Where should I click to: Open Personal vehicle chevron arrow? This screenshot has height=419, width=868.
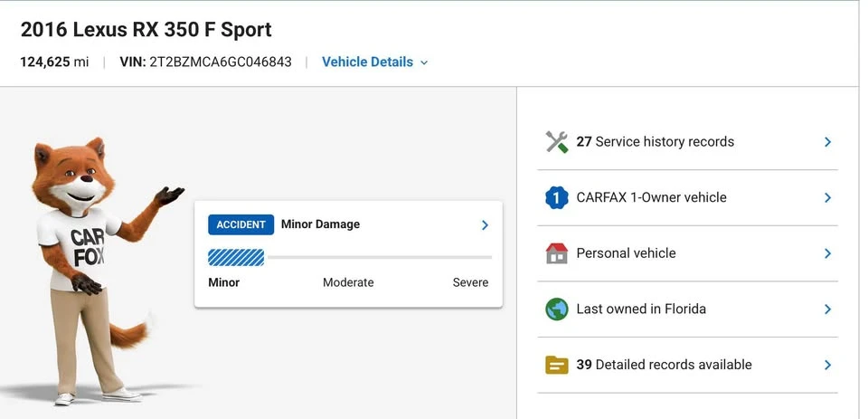pos(827,253)
